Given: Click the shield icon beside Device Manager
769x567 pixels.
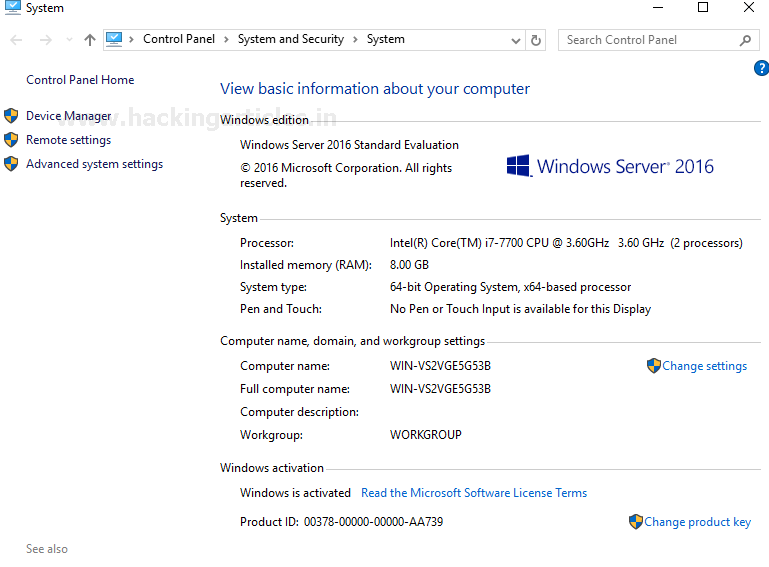Looking at the screenshot, I should pyautogui.click(x=11, y=116).
